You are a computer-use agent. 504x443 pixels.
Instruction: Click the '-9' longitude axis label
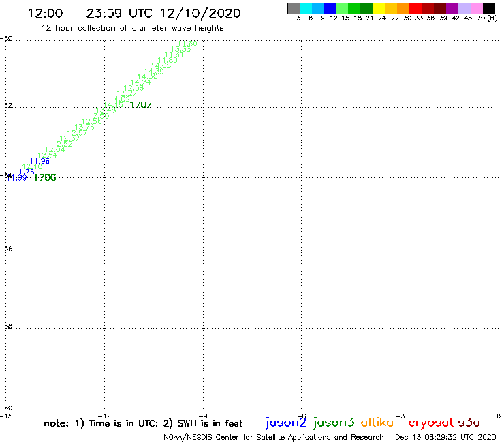click(x=204, y=416)
